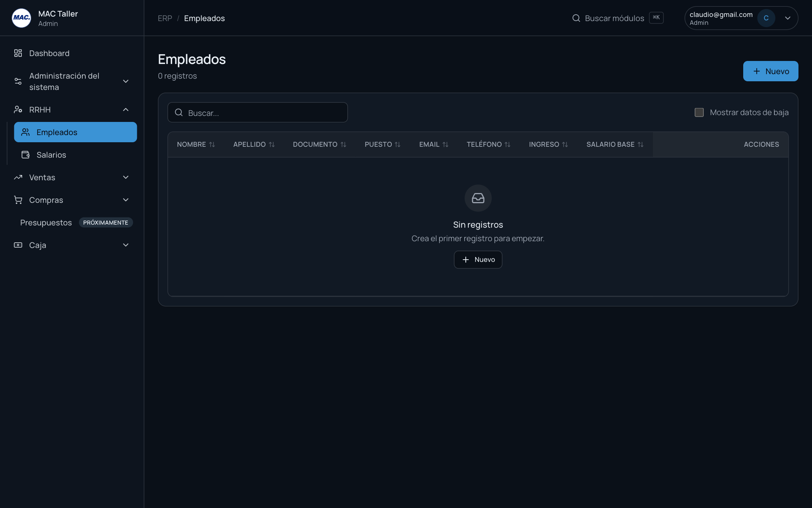
Task: Sort by PUESTO column arrows
Action: click(398, 144)
